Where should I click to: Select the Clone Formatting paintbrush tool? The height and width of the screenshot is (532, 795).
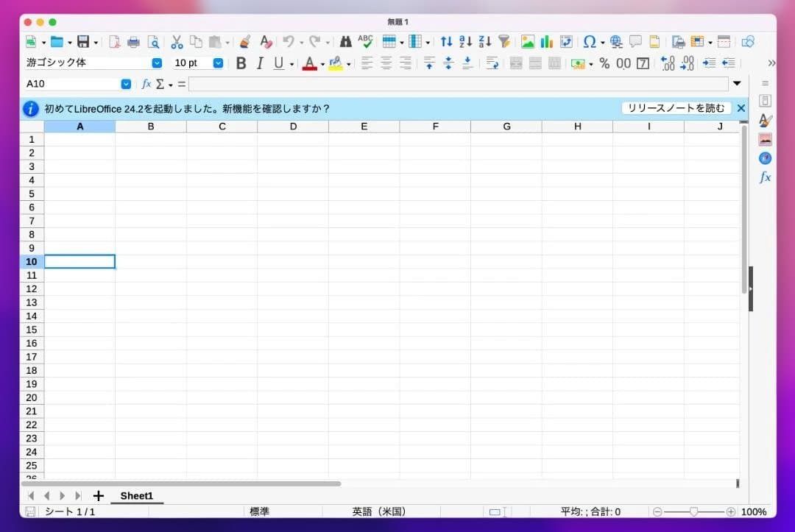click(244, 42)
